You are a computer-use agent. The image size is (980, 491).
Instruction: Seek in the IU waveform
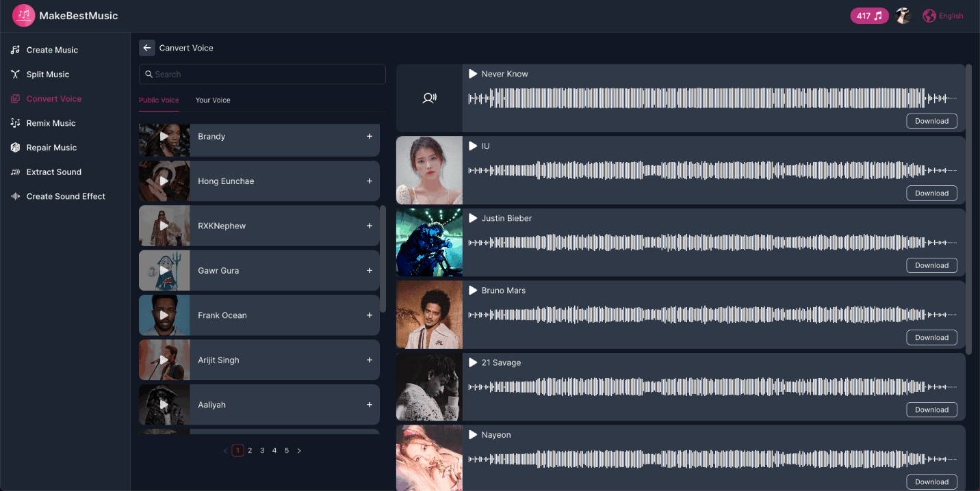[712, 170]
